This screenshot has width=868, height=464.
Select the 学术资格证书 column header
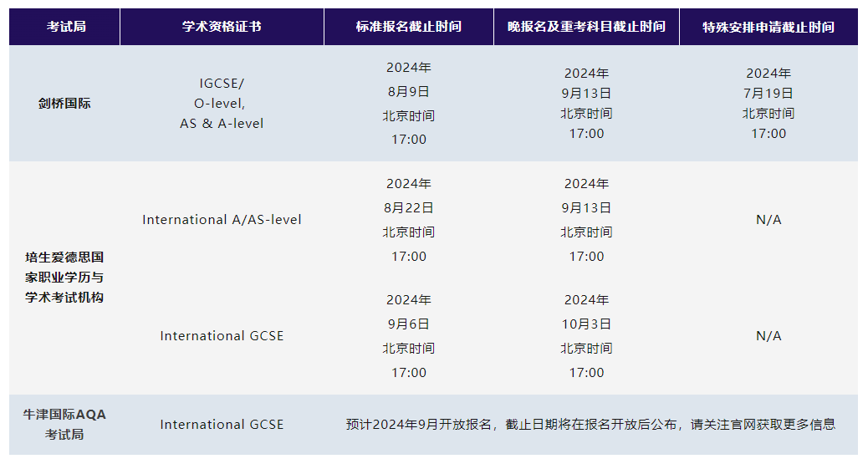[x=222, y=27]
